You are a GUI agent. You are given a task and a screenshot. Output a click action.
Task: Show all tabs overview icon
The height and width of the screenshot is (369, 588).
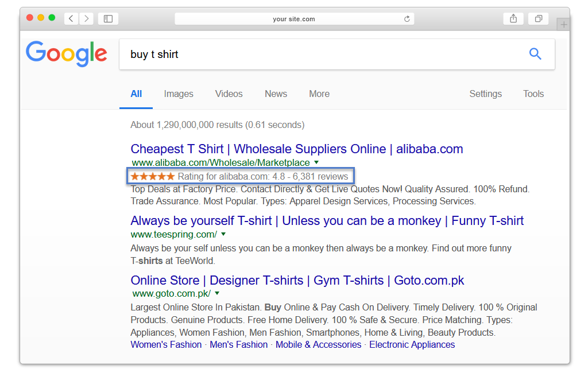(x=539, y=18)
